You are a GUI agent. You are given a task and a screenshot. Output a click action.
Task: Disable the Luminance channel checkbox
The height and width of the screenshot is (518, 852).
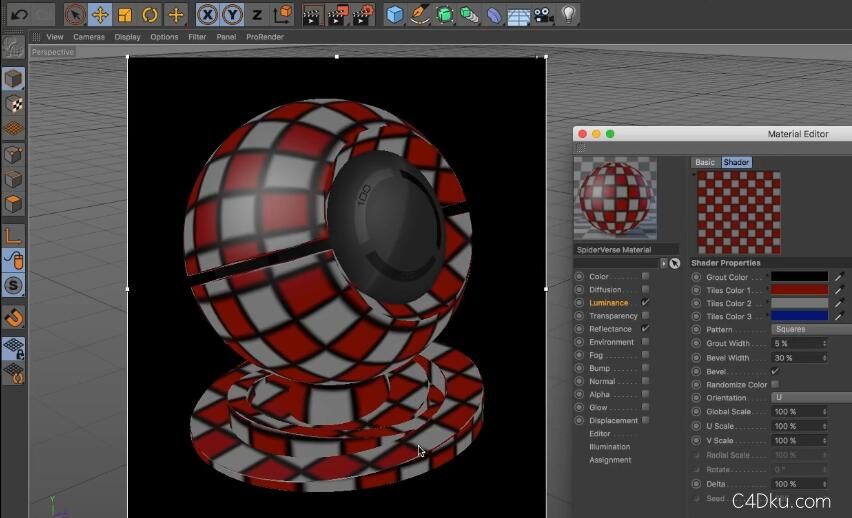[x=645, y=302]
